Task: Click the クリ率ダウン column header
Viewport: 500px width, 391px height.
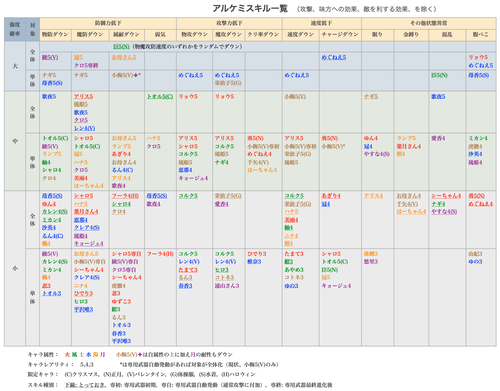Action: coord(263,34)
